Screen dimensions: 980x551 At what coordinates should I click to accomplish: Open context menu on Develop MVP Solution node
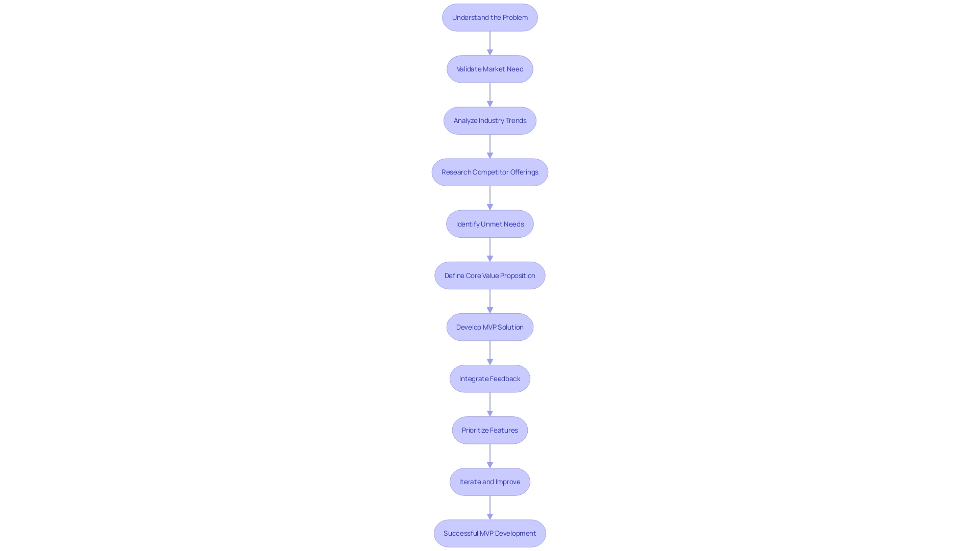click(x=489, y=327)
